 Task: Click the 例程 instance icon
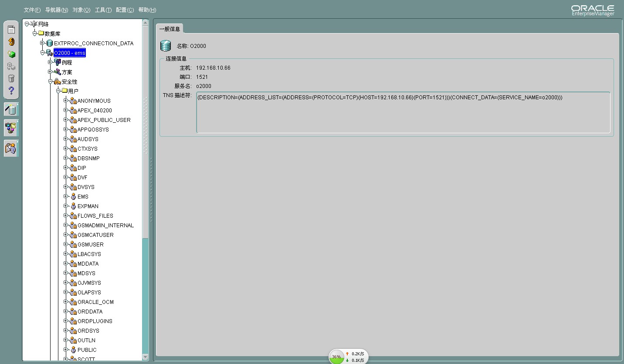58,62
